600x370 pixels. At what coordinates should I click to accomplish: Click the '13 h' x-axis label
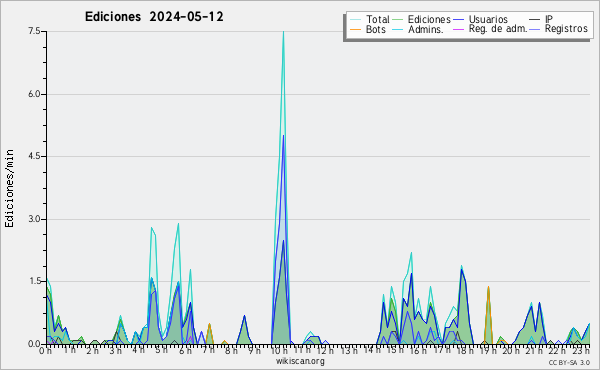[x=349, y=350]
